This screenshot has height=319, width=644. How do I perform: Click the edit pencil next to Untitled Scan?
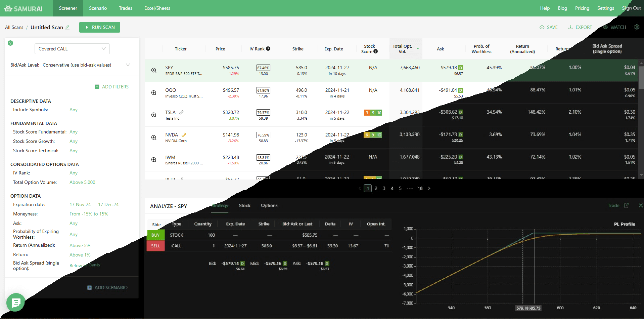tap(67, 27)
